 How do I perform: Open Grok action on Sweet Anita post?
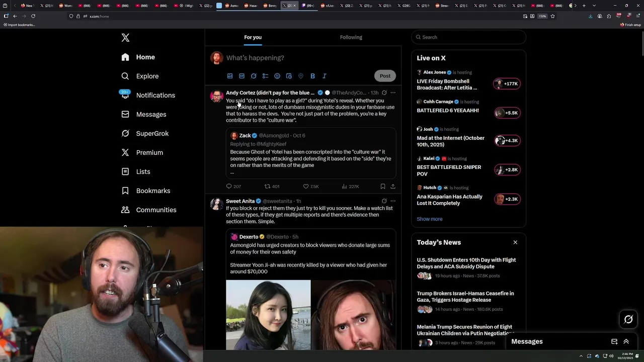click(x=384, y=201)
